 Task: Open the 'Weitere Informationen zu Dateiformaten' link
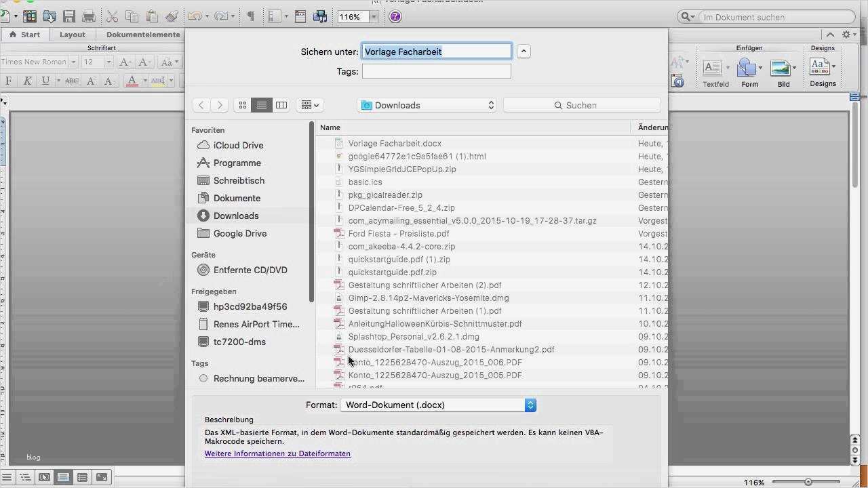click(x=277, y=453)
